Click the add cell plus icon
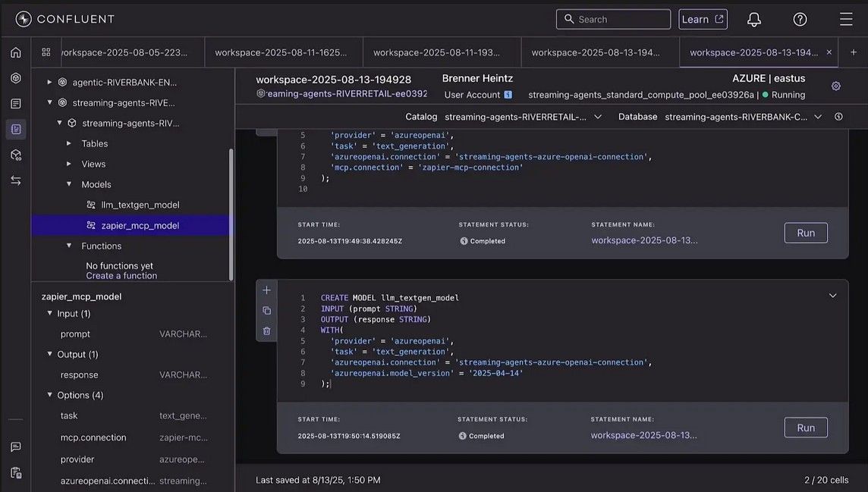This screenshot has width=868, height=492. point(266,290)
